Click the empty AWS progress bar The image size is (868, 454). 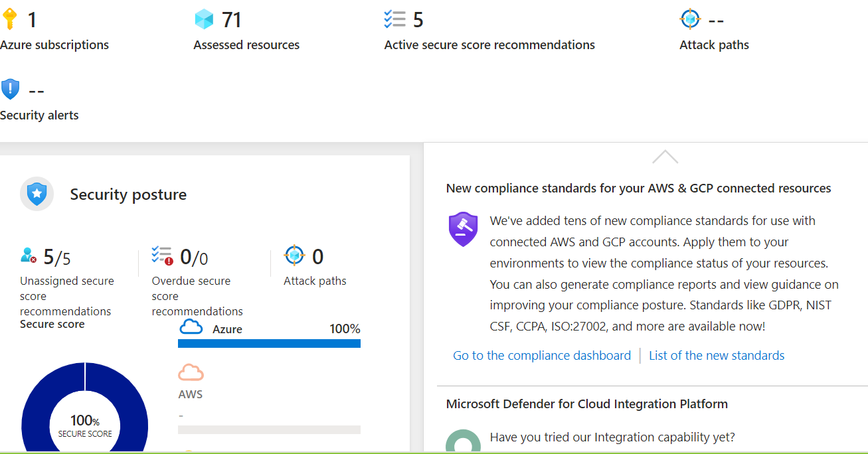click(x=269, y=429)
